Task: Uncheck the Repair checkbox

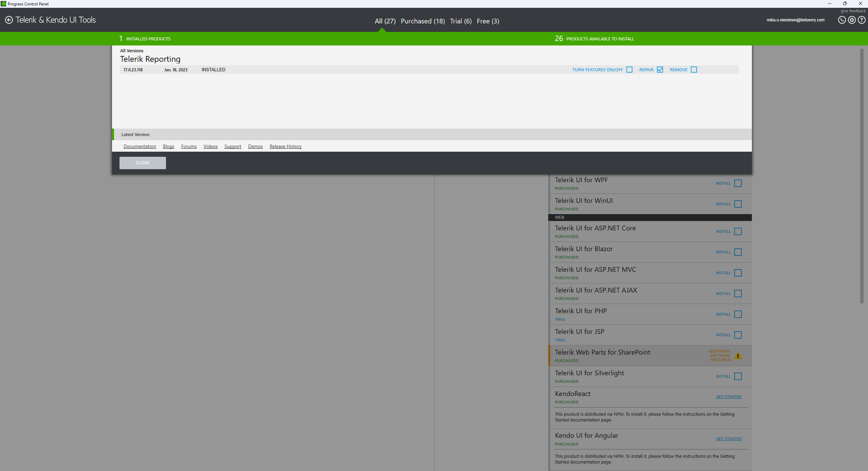Action: pos(660,70)
